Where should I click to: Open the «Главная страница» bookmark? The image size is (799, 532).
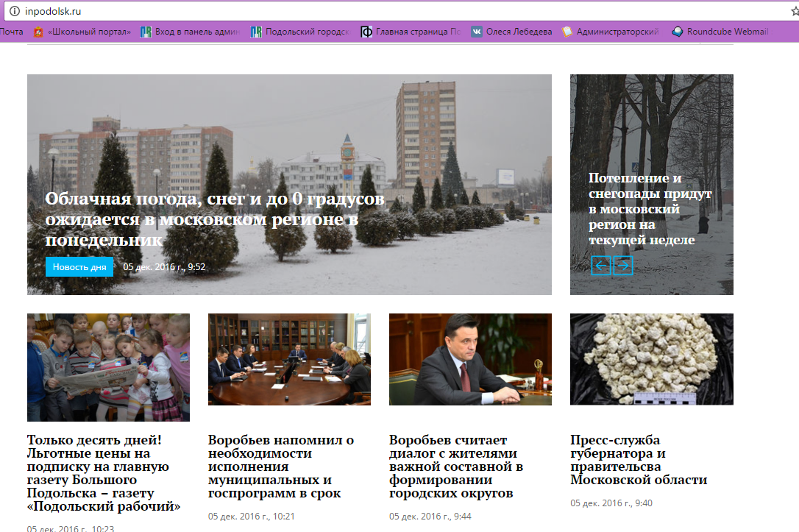click(x=411, y=32)
